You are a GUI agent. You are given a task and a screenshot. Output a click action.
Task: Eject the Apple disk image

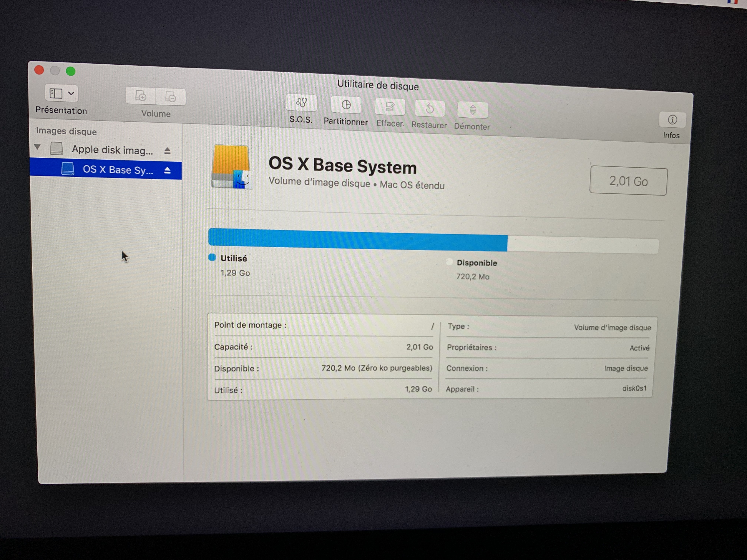click(167, 151)
